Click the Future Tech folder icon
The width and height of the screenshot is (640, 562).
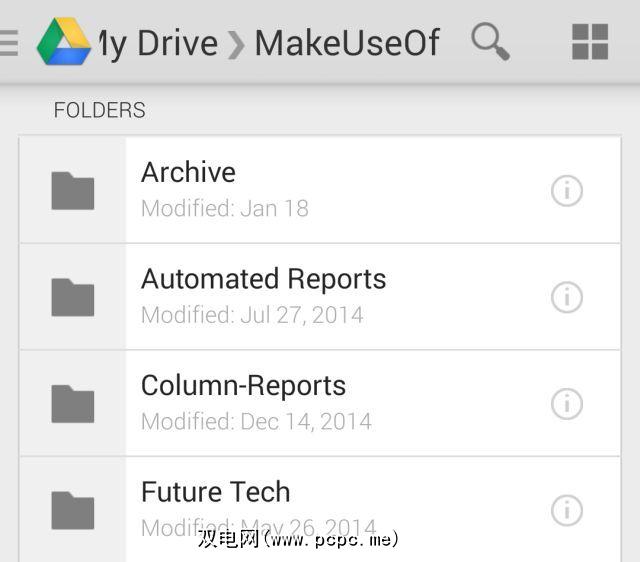(73, 510)
